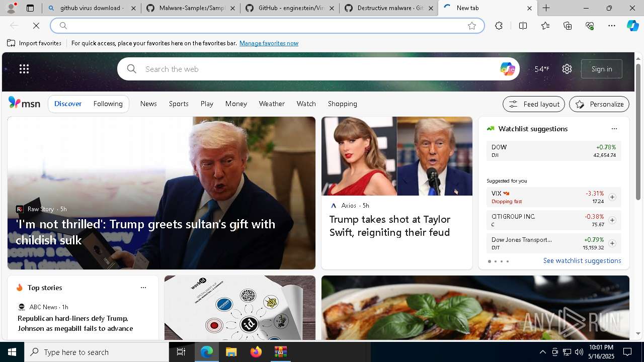Open the Republican hard-liners defy Trump headline
The width and height of the screenshot is (644, 362).
[75, 323]
